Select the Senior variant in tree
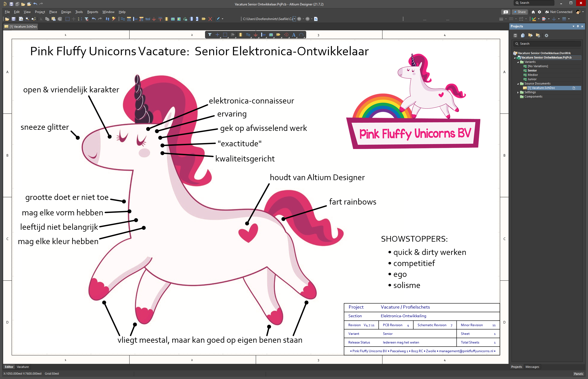 click(x=532, y=71)
